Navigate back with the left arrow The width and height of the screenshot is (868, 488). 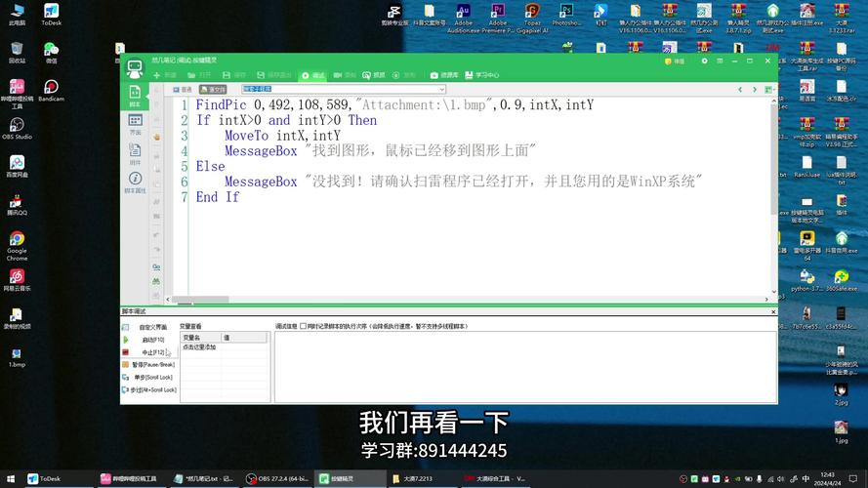point(740,89)
